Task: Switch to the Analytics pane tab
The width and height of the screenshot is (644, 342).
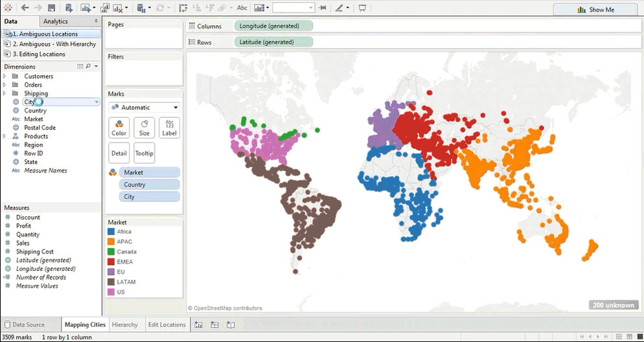Action: click(x=56, y=21)
